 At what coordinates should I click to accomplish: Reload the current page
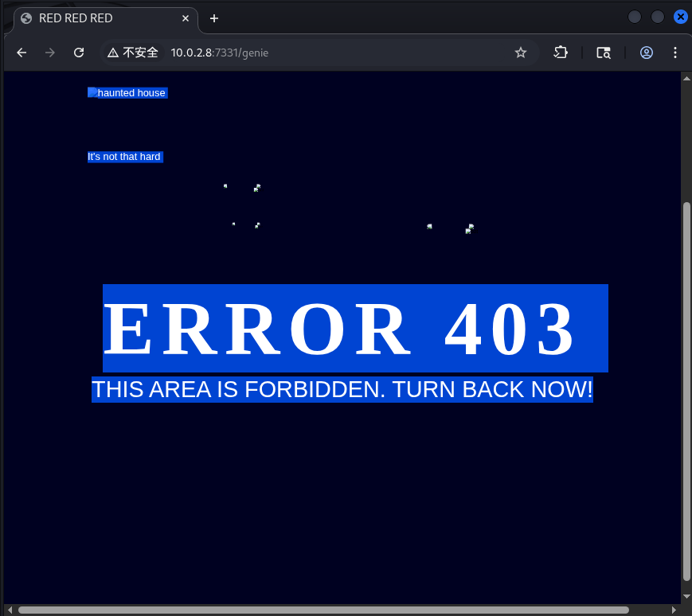[x=79, y=53]
